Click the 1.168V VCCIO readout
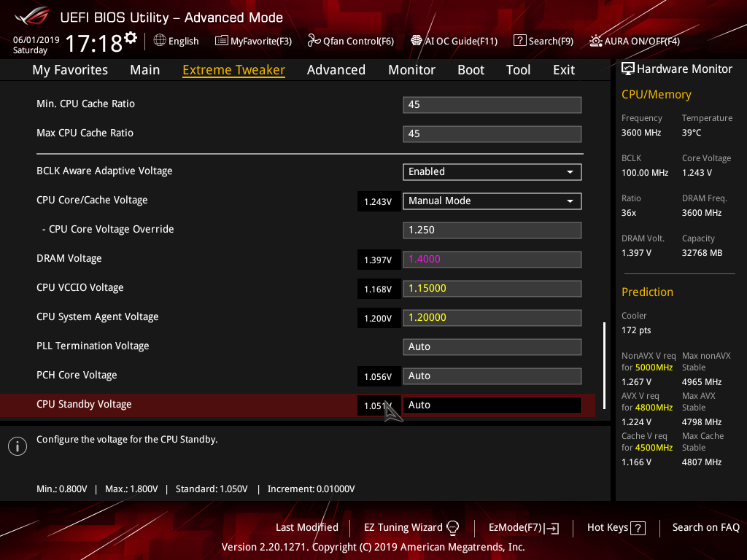The image size is (747, 560). (379, 289)
